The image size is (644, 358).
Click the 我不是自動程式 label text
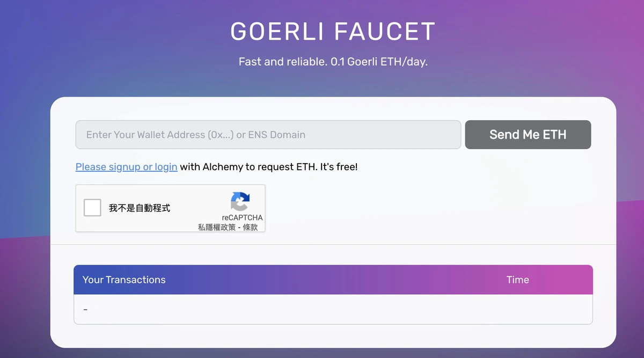(140, 208)
